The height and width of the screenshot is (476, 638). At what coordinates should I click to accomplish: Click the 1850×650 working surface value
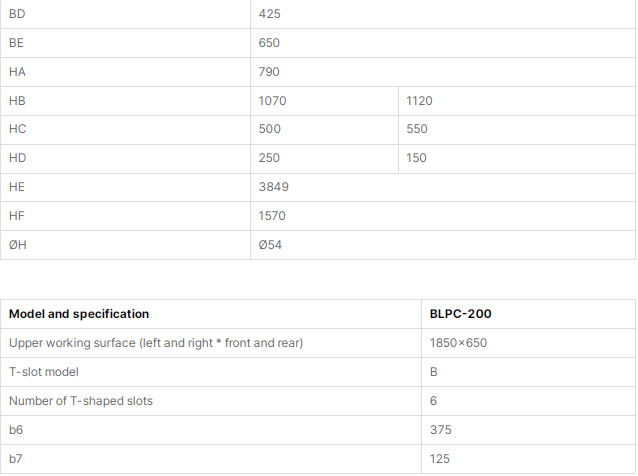(458, 343)
